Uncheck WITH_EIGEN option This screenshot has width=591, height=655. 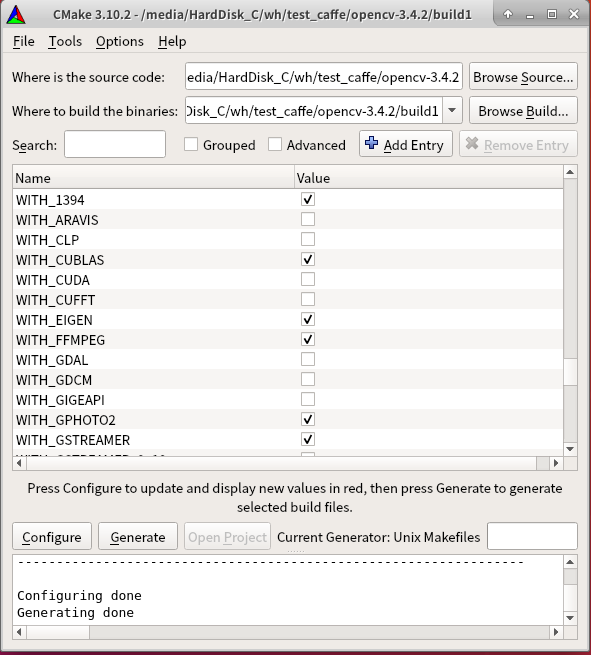pos(308,319)
